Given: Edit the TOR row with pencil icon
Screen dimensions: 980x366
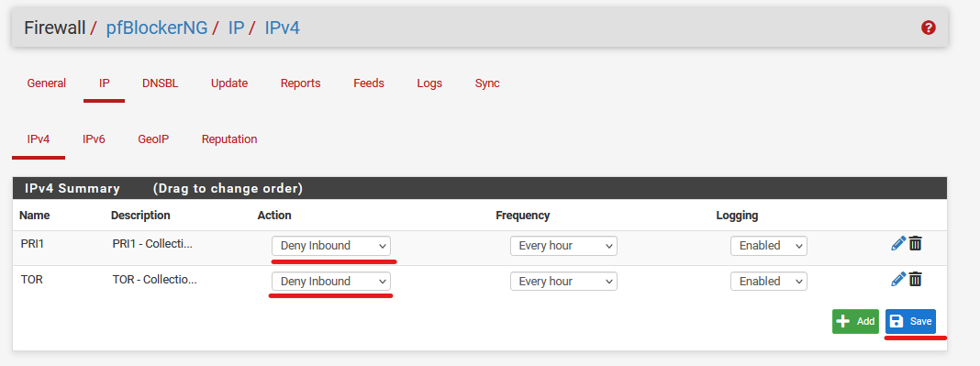Looking at the screenshot, I should click(898, 279).
